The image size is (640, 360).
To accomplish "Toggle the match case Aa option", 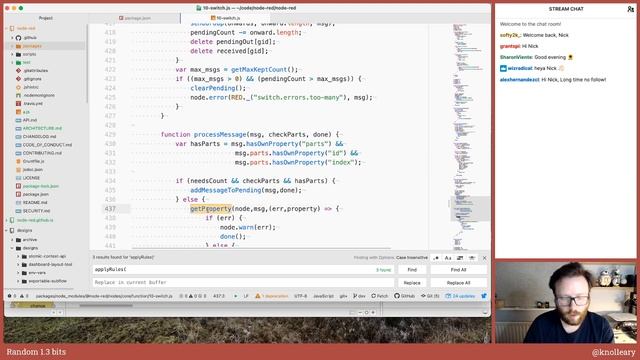I will click(448, 258).
